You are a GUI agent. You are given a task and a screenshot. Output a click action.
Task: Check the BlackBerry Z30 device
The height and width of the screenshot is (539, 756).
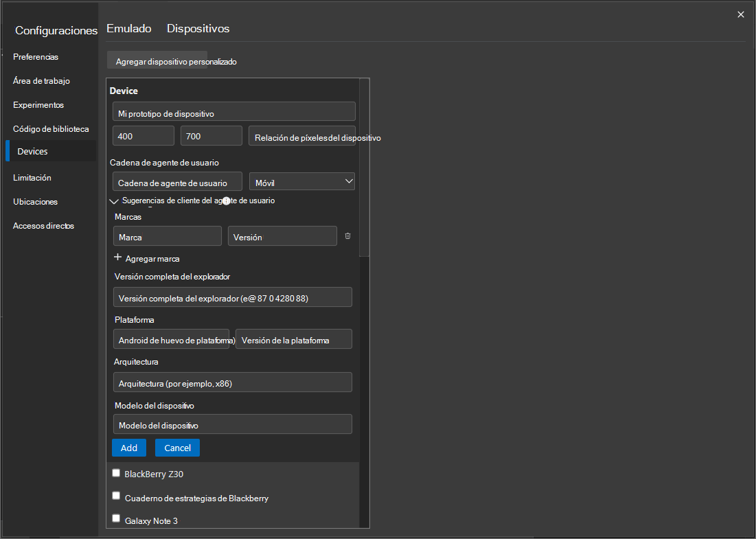[116, 472]
